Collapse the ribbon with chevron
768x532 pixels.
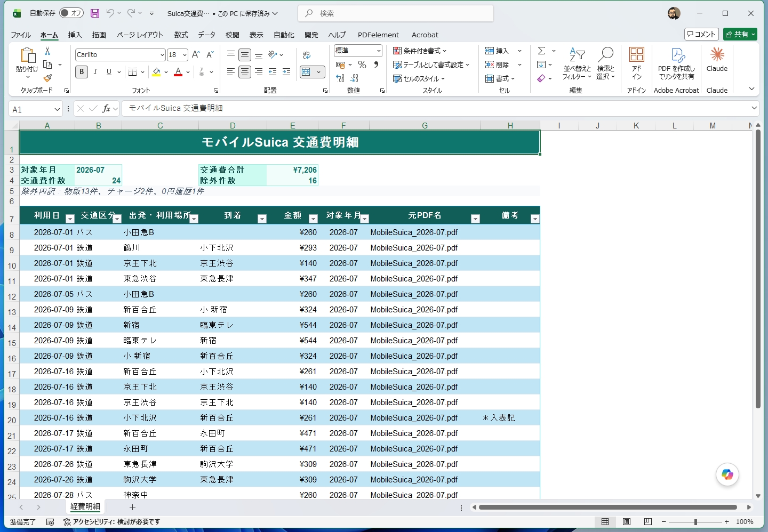point(751,89)
